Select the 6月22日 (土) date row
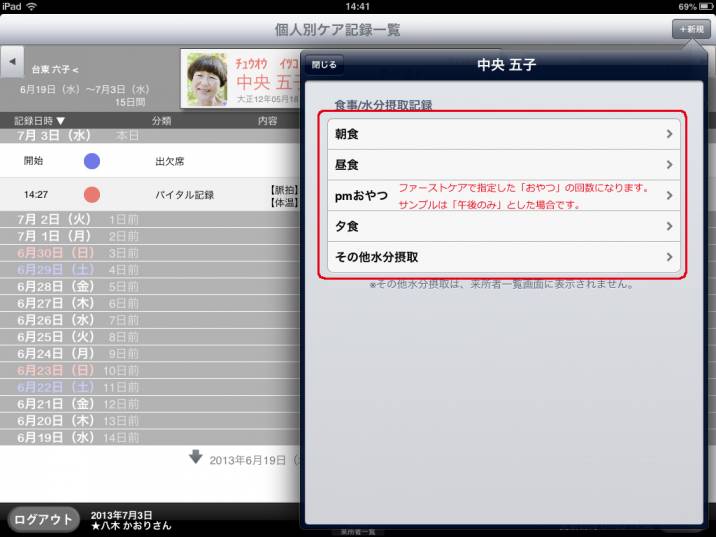This screenshot has height=537, width=716. 150,386
